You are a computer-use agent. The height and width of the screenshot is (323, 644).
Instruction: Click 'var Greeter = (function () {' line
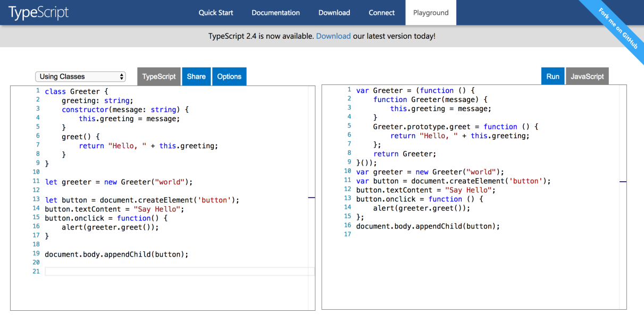pyautogui.click(x=415, y=90)
